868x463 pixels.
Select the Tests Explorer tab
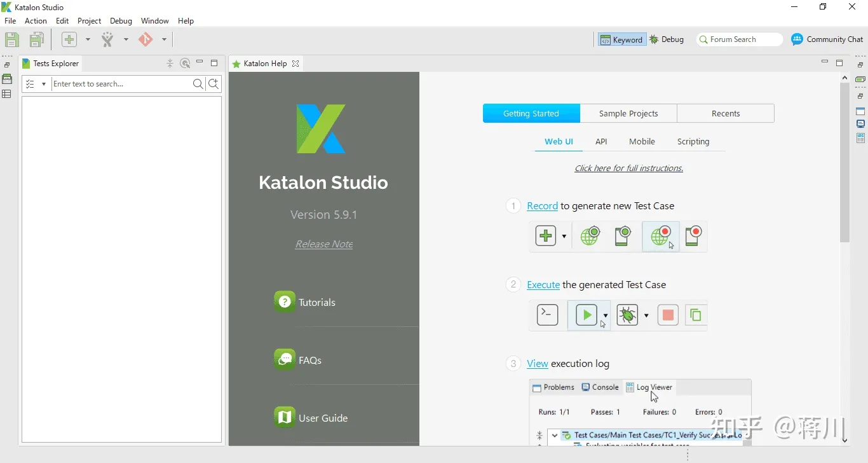click(50, 64)
